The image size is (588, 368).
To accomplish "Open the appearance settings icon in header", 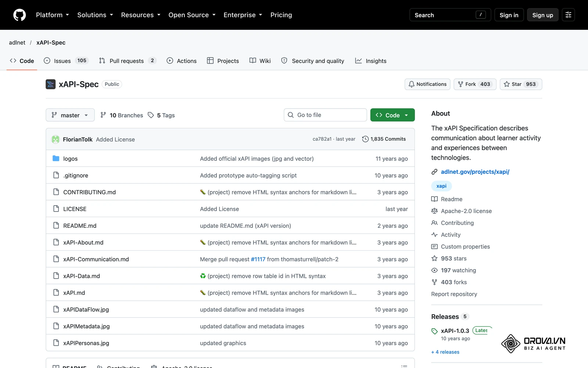I will [x=568, y=15].
